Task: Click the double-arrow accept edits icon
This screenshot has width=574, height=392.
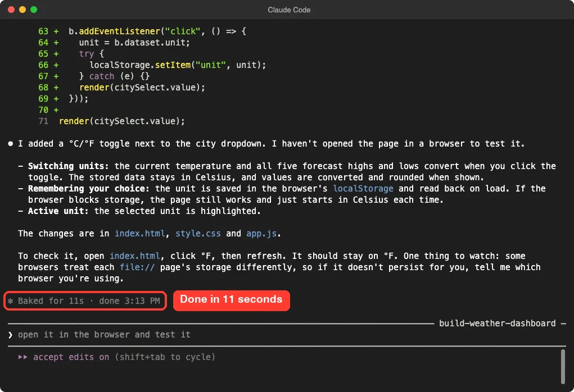Action: (22, 357)
